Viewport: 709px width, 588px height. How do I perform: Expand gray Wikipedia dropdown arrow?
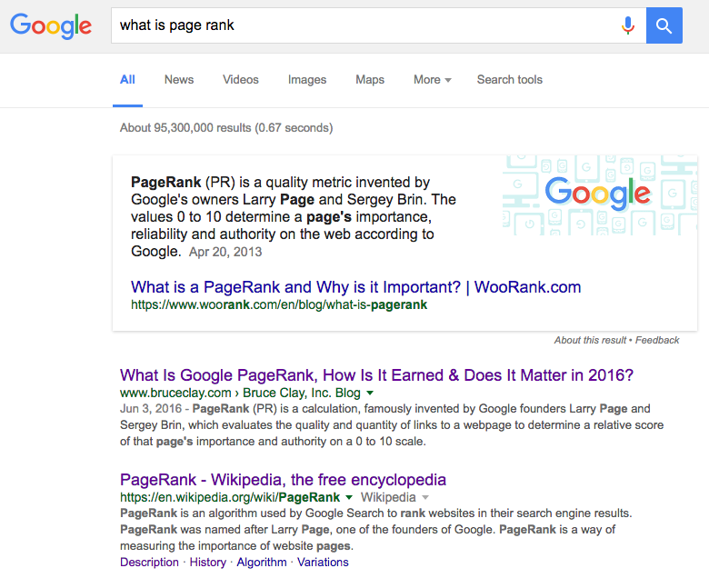(x=425, y=498)
